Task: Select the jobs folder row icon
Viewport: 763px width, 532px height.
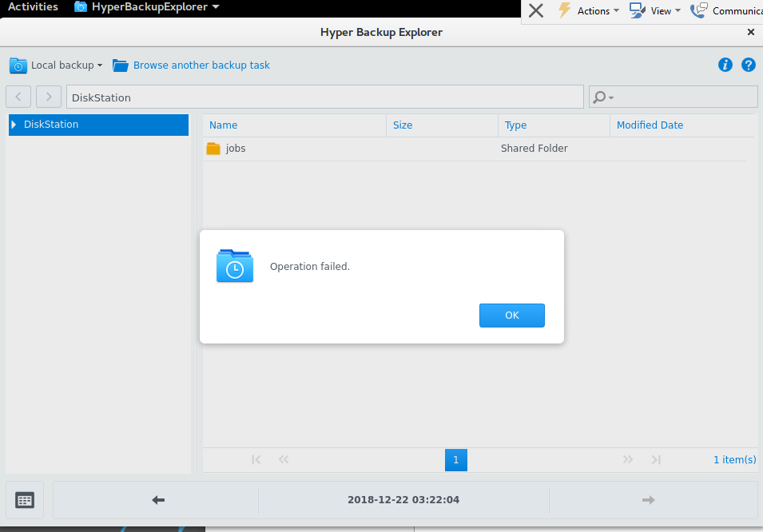Action: coord(213,149)
